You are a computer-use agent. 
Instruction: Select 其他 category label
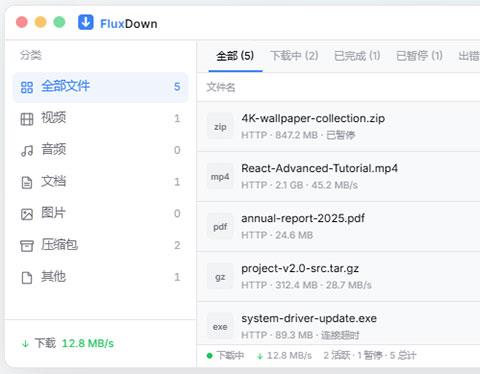(x=53, y=276)
